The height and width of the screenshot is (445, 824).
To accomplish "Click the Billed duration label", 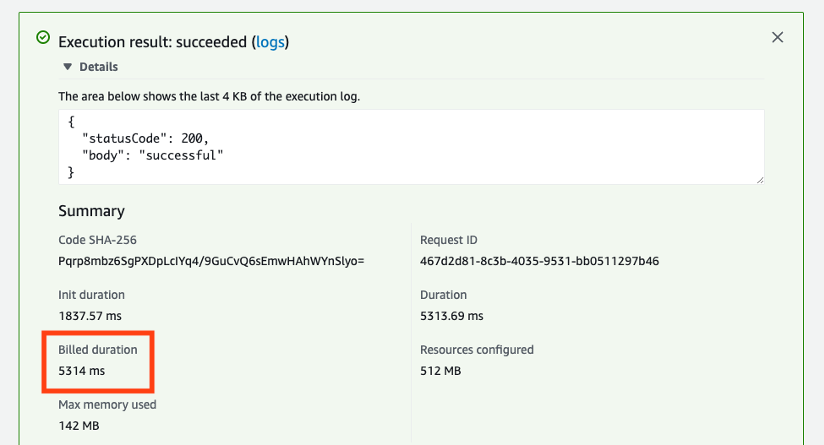I will pyautogui.click(x=98, y=350).
